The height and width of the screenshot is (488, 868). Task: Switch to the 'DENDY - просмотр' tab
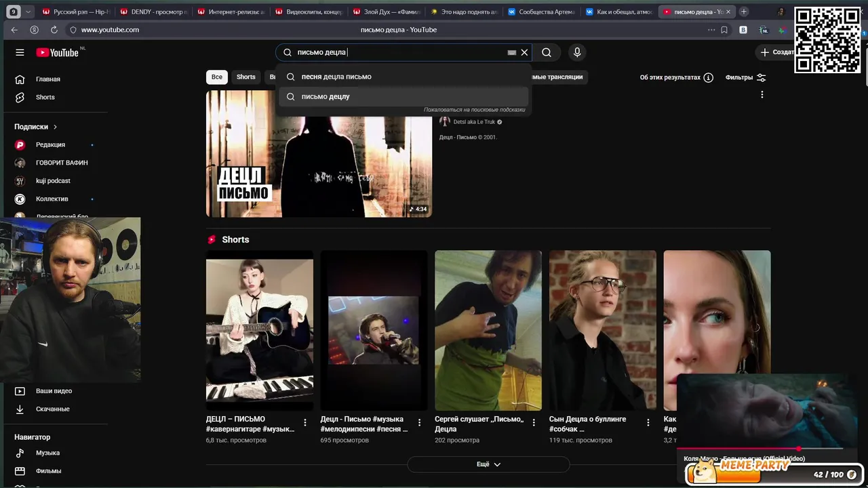click(x=153, y=12)
